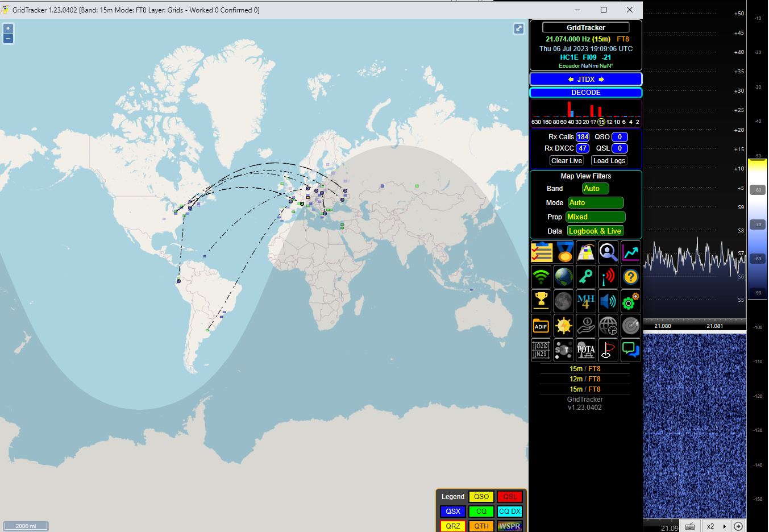Screen dimensions: 769x532
Task: Click the callsign lookup magnifier icon
Action: (608, 252)
